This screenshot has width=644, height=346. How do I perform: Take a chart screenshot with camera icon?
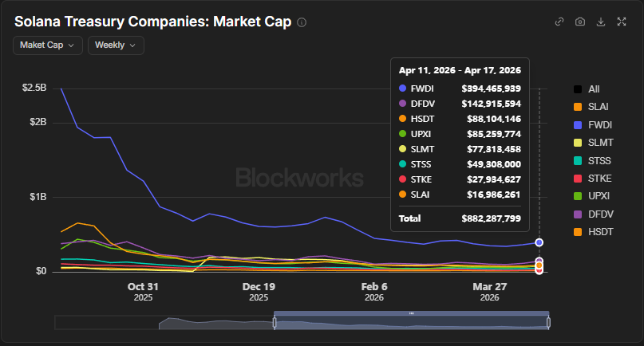click(580, 22)
